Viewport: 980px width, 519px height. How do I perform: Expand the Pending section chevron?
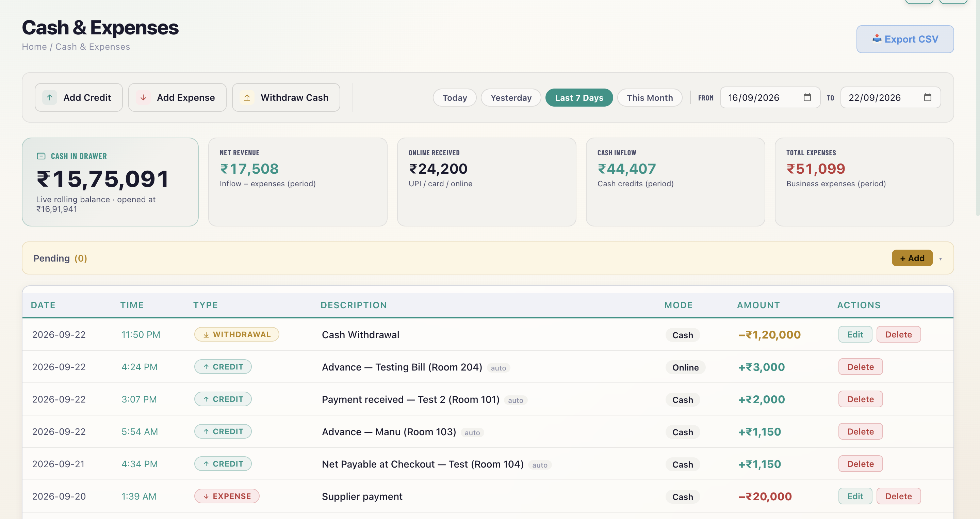pos(941,259)
